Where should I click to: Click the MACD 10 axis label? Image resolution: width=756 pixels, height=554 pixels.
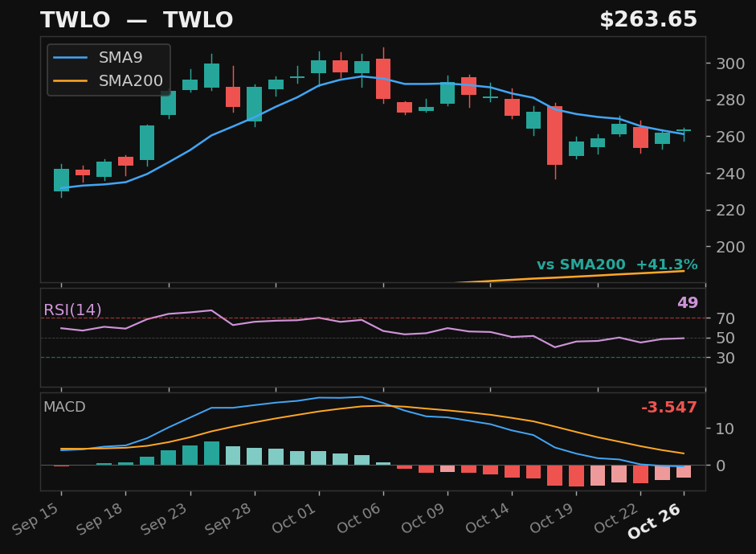coord(725,429)
